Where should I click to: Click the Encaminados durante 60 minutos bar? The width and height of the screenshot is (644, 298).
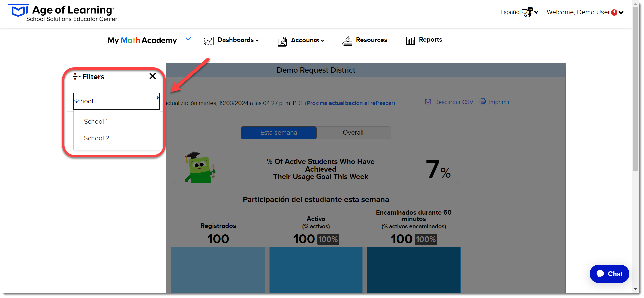tap(414, 270)
